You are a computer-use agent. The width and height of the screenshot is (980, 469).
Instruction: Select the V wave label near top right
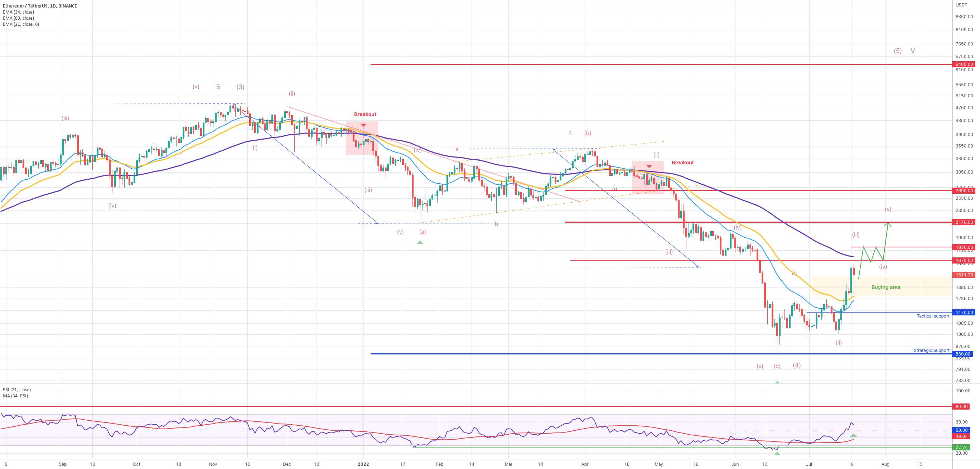pyautogui.click(x=913, y=50)
